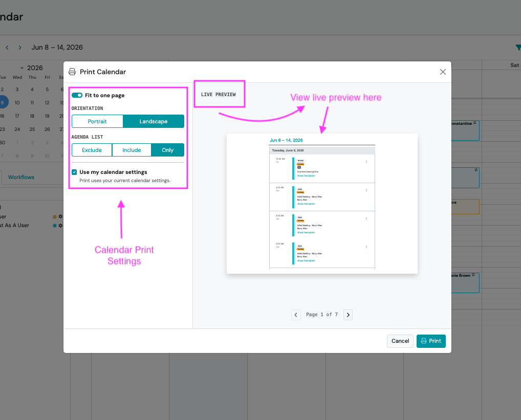Screen dimensions: 521x420
Task: Click the live preview page thumbnail
Action: [322, 204]
